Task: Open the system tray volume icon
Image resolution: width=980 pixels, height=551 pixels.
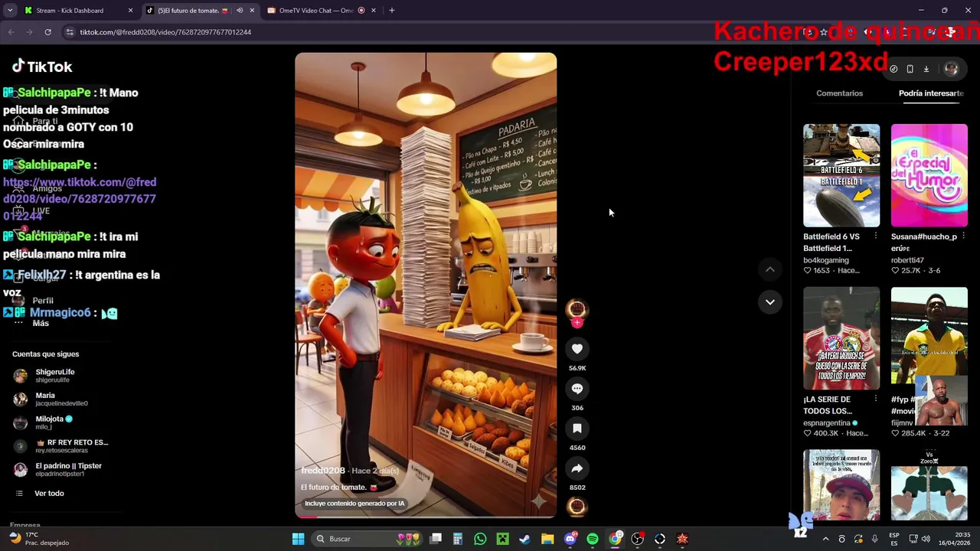Action: coord(926,539)
